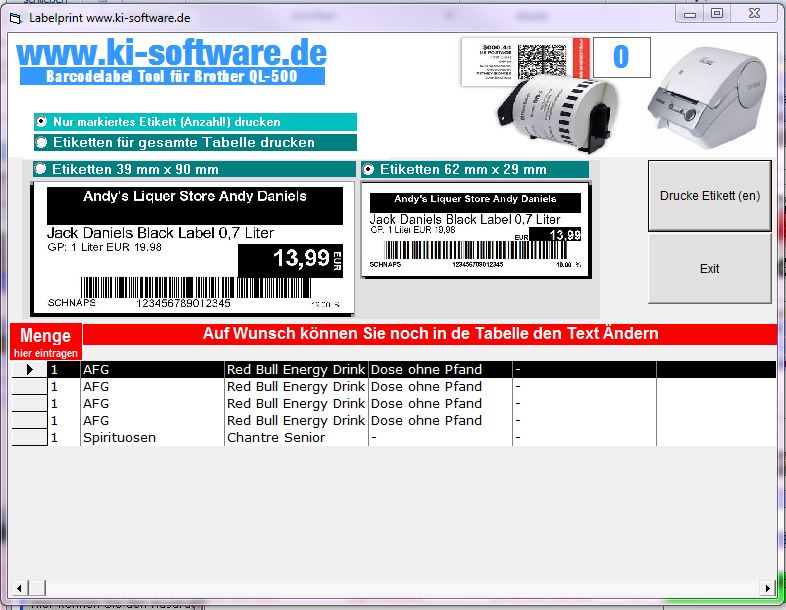Select the 'Chantre Senior' cell
The image size is (786, 610).
tap(296, 438)
